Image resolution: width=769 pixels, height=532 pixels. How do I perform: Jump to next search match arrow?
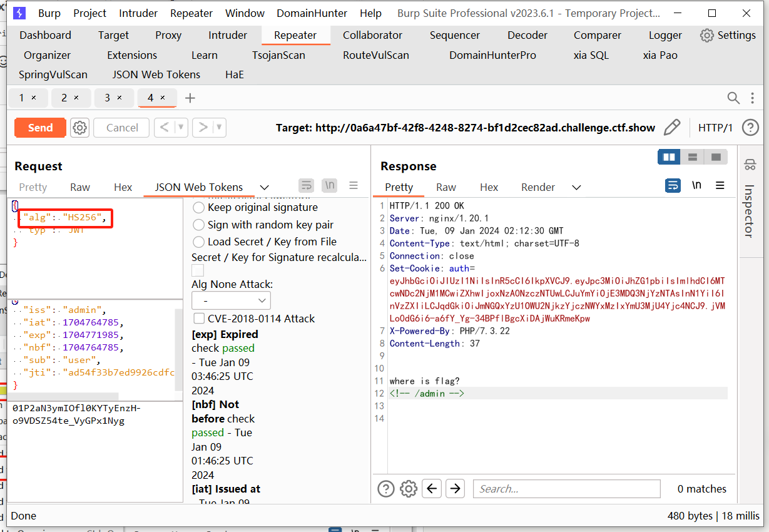click(x=455, y=489)
